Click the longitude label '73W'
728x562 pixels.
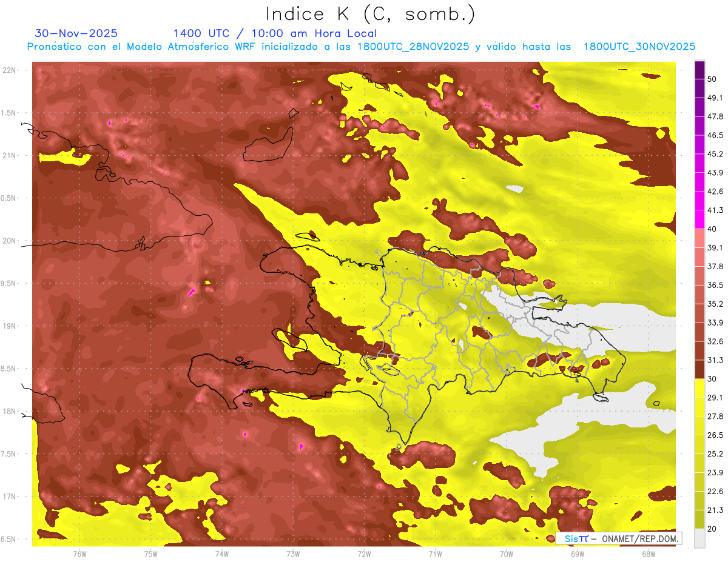[x=293, y=554]
